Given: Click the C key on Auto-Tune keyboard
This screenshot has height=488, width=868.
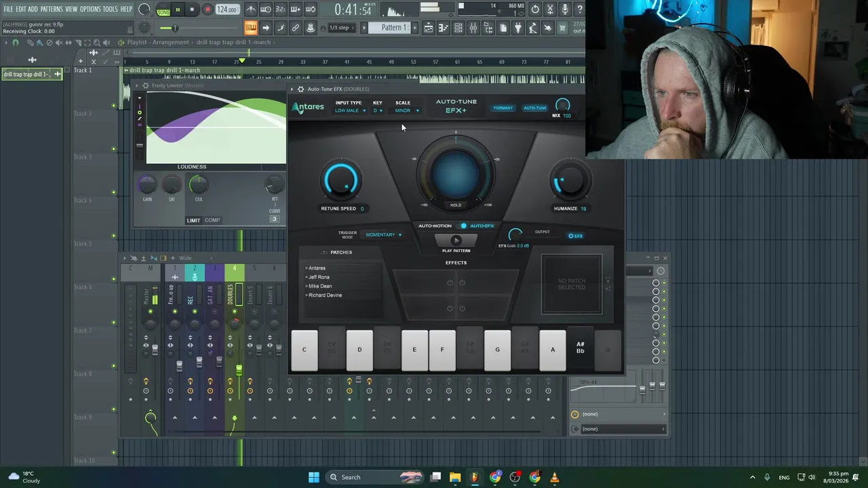Looking at the screenshot, I should (304, 350).
